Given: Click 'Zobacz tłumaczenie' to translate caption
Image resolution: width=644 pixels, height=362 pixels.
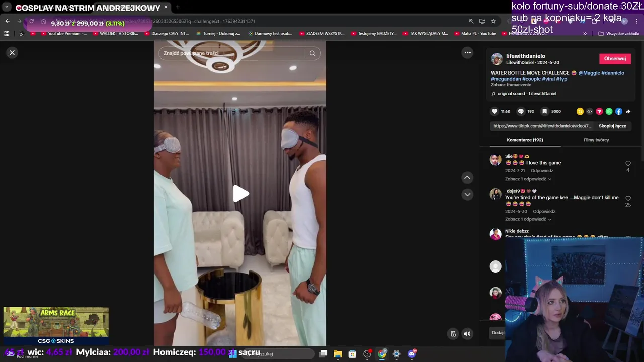Looking at the screenshot, I should click(511, 85).
